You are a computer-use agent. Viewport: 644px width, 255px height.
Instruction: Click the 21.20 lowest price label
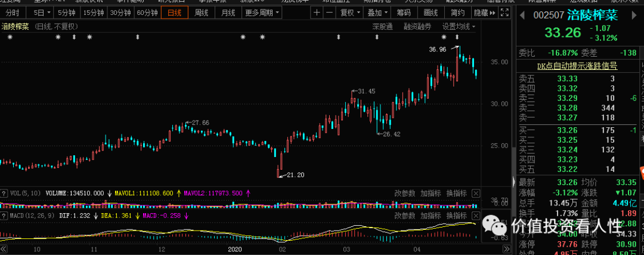(296, 175)
